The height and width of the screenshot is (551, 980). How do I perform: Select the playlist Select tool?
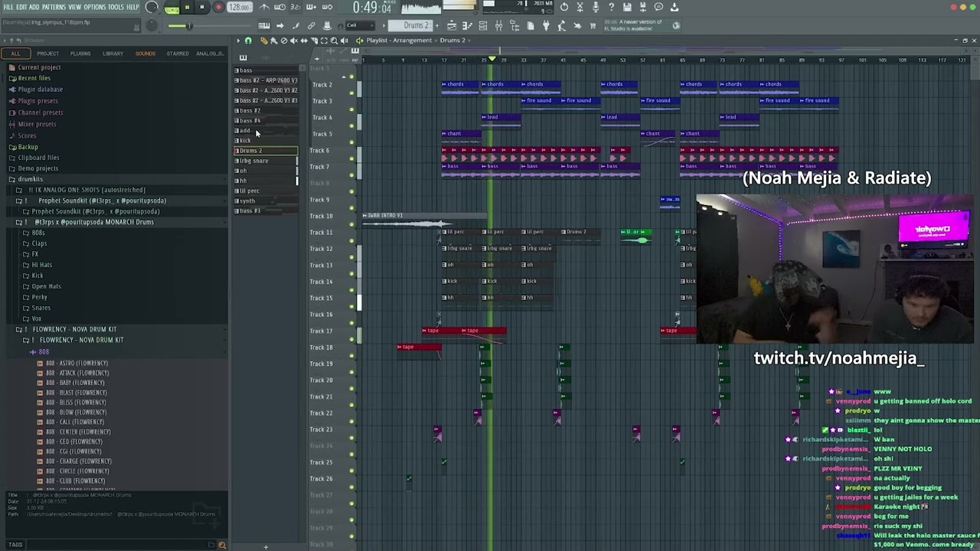pos(324,41)
